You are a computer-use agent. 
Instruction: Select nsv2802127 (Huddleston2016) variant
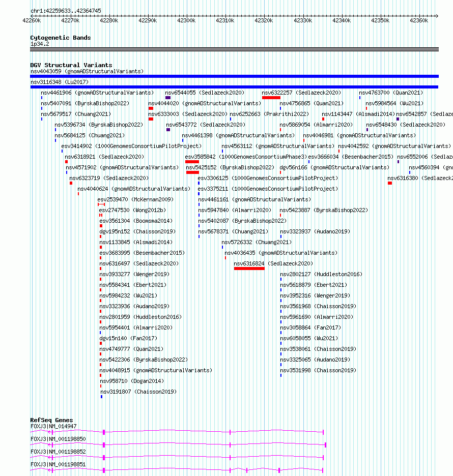pos(321,274)
